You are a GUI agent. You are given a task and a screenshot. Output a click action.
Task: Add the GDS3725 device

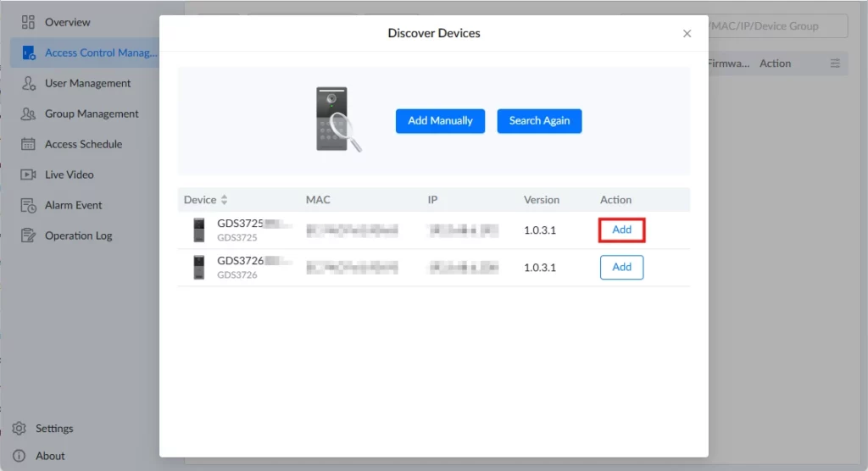[x=621, y=230]
